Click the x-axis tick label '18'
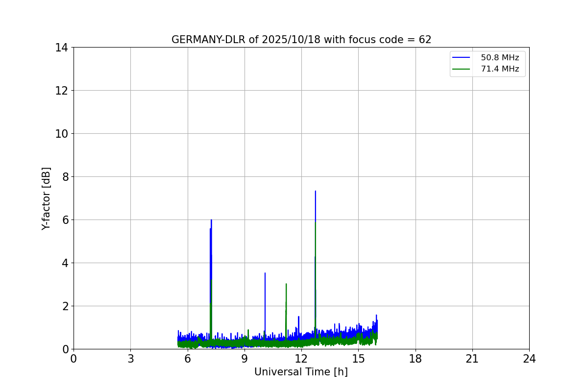588x392 pixels. coord(416,359)
